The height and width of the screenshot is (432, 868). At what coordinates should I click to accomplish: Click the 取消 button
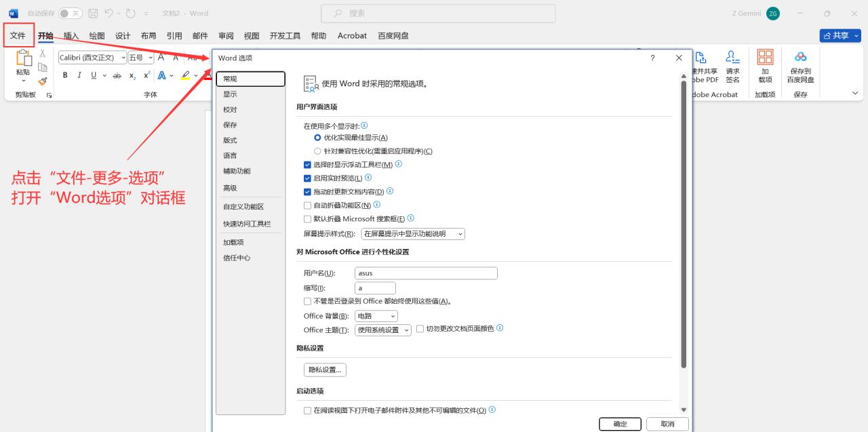[x=667, y=424]
